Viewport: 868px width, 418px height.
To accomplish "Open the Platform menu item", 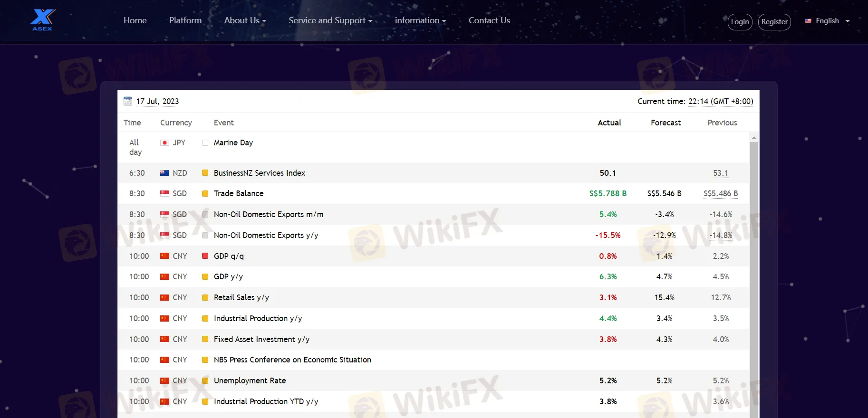I will tap(185, 20).
